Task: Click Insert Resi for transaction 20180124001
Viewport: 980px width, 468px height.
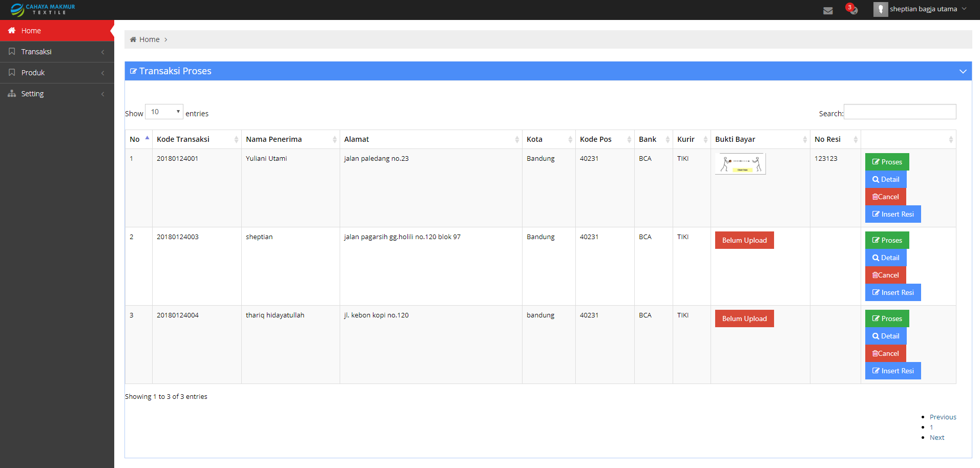Action: (892, 214)
